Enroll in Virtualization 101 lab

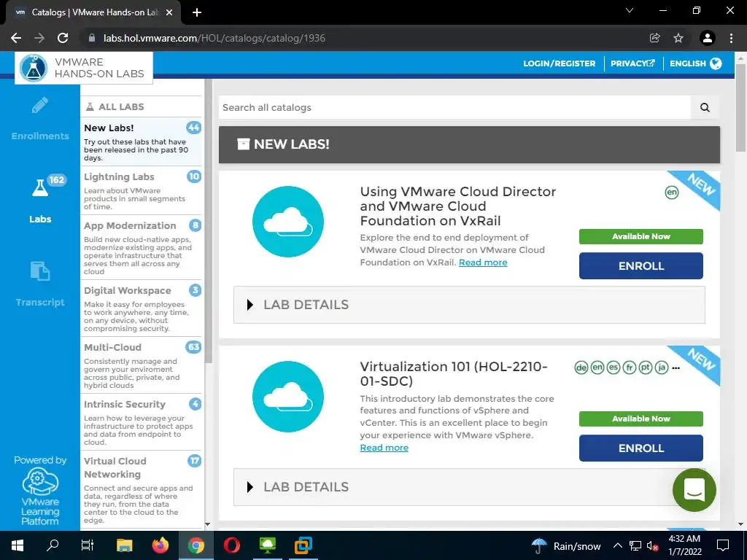(640, 448)
